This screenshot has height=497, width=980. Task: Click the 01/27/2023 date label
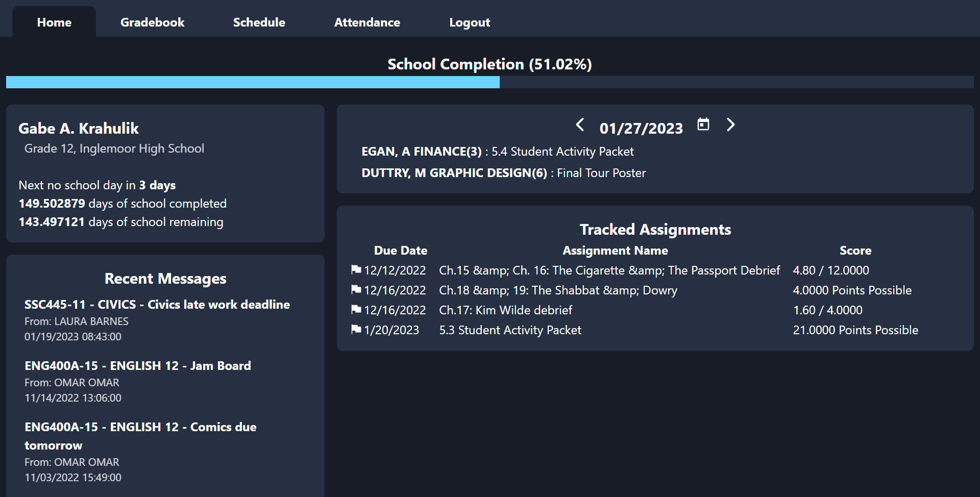(x=641, y=128)
